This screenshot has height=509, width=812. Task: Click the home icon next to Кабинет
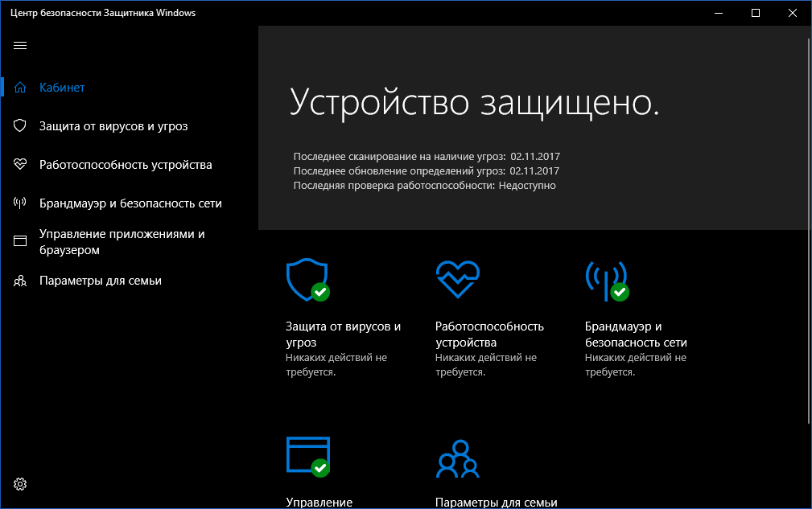tap(20, 87)
